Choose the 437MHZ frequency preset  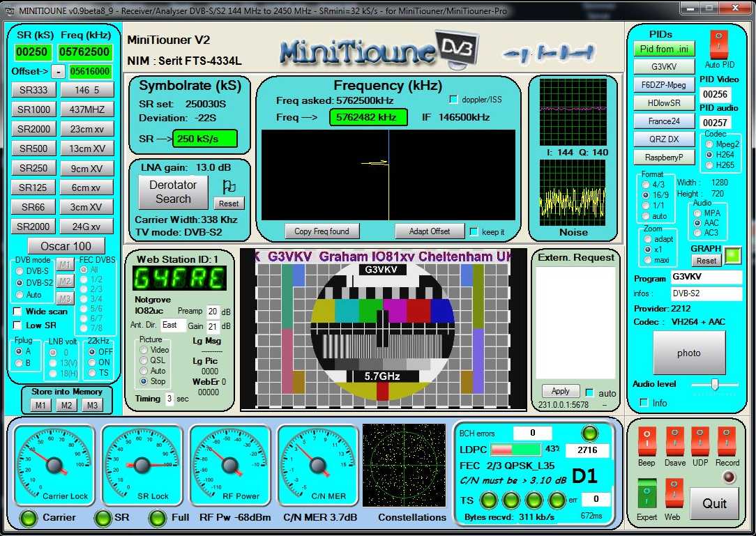point(86,109)
